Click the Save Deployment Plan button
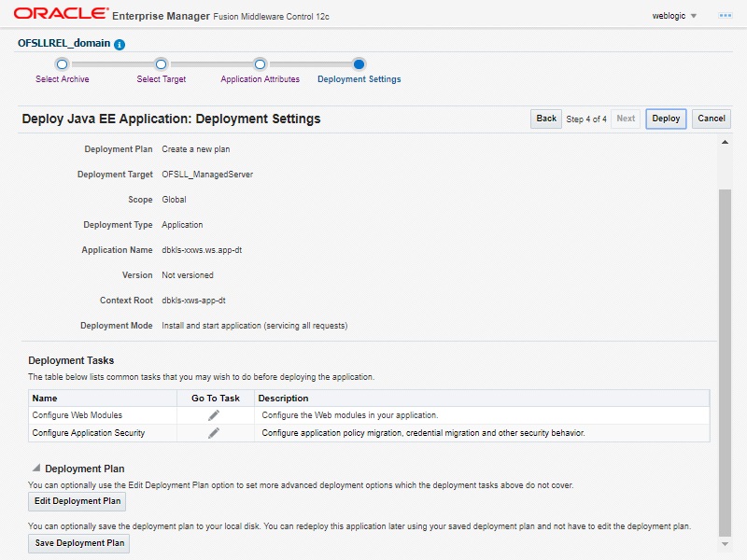Image resolution: width=747 pixels, height=560 pixels. (79, 543)
